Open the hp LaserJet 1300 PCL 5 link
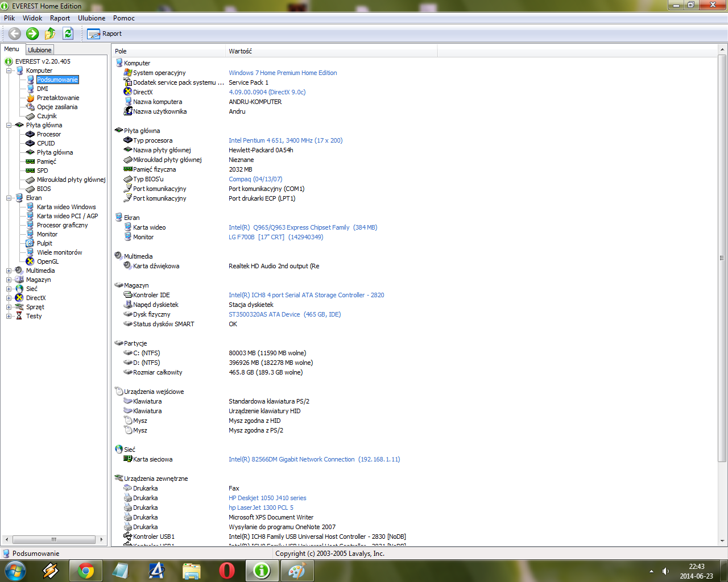Viewport: 728px width, 582px height. tap(261, 508)
